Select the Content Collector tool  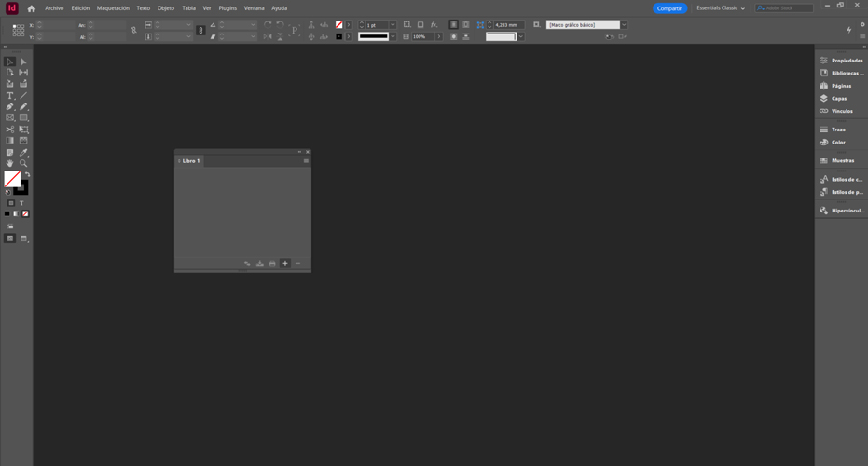(10, 84)
